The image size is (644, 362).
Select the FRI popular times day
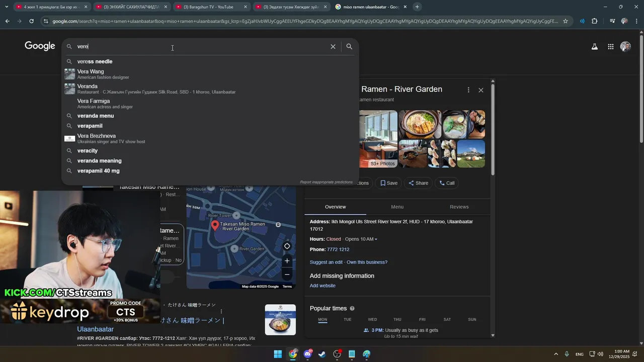422,319
